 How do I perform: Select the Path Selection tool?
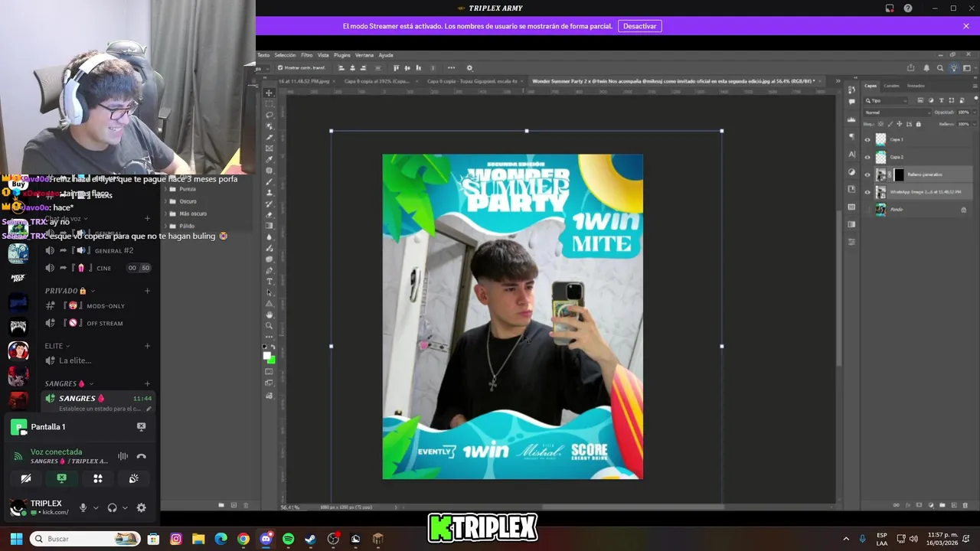pos(269,292)
